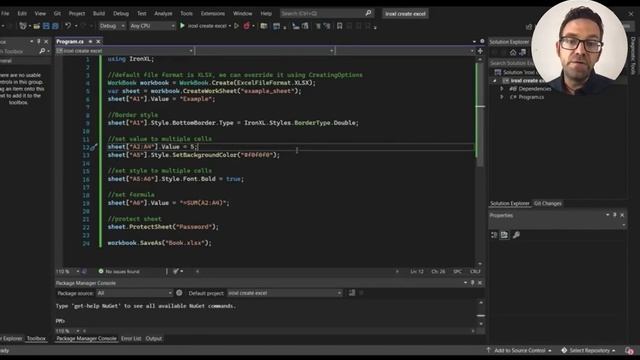Pin the Program.cs tab
The height and width of the screenshot is (360, 640).
[90, 41]
